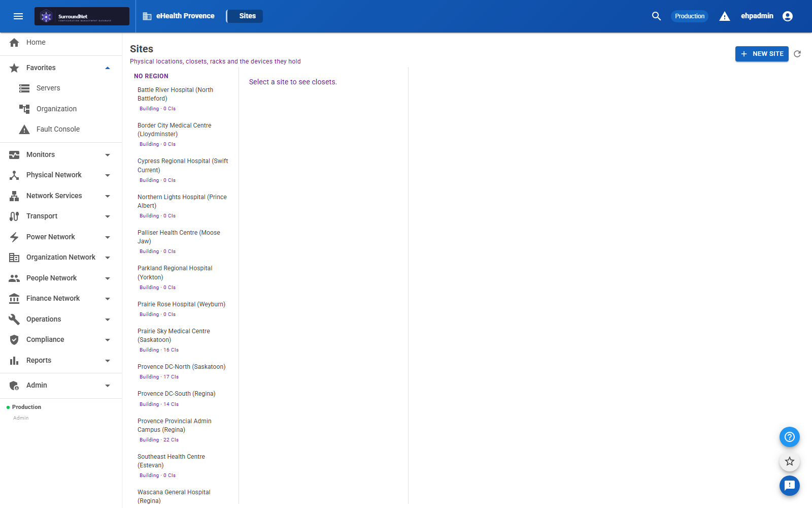Click the Servers icon under Favorites
Viewport: 812px width, 508px height.
click(x=24, y=88)
